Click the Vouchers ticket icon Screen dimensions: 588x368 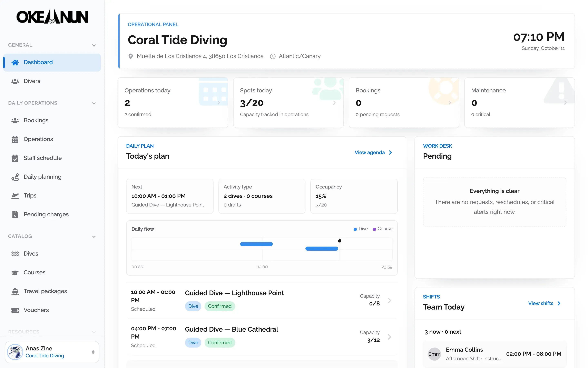coord(15,310)
